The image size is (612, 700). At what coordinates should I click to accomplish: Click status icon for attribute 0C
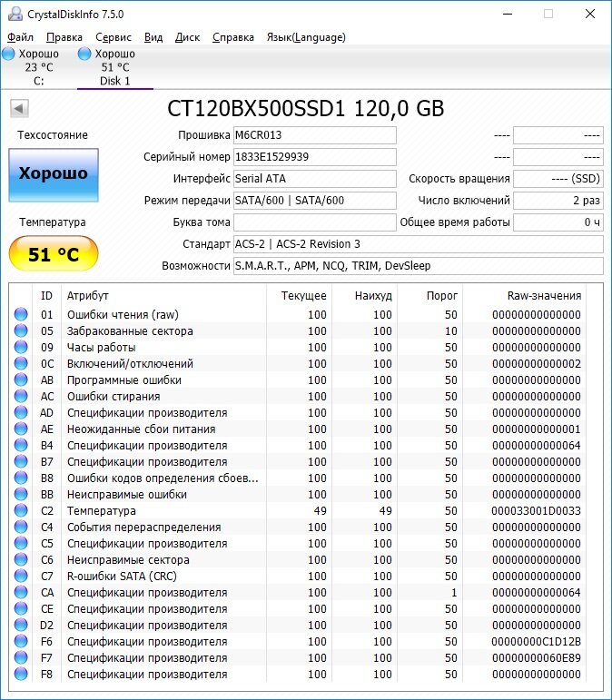(x=21, y=363)
